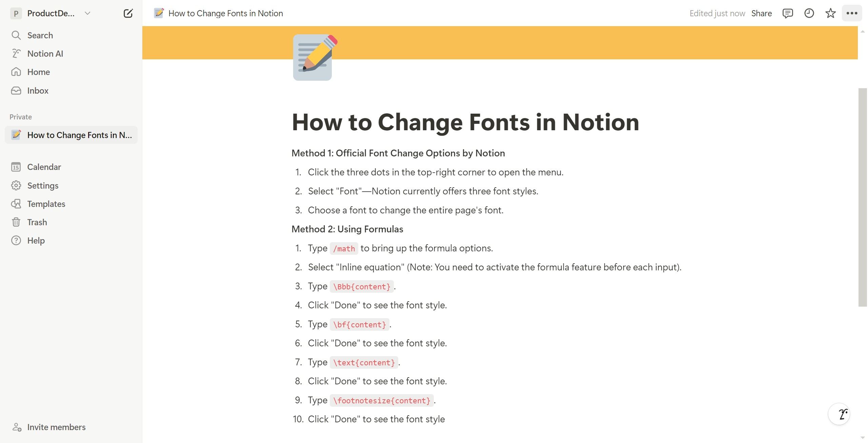
Task: Click the scrollbar up arrow
Action: pyautogui.click(x=863, y=31)
